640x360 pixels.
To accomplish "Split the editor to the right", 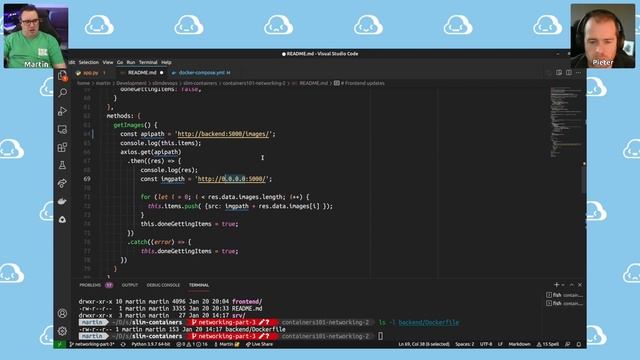I will tap(569, 73).
